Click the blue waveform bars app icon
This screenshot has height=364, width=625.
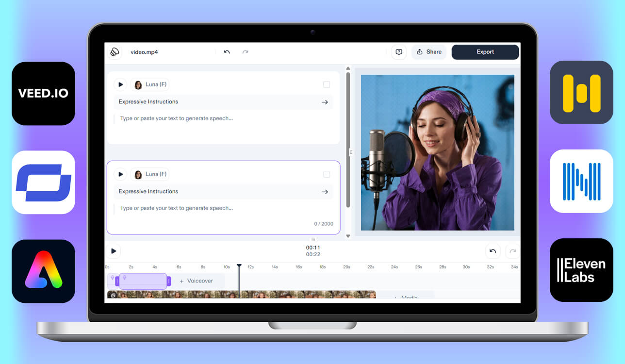(581, 181)
